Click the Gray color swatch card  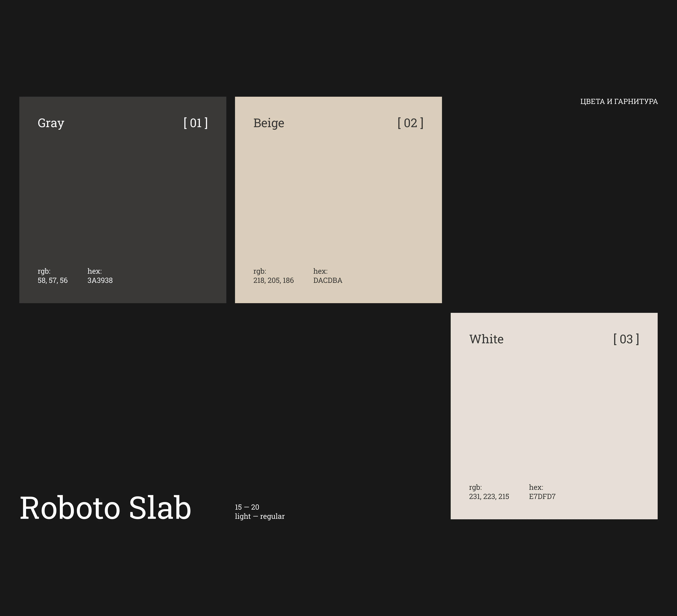[x=122, y=200]
